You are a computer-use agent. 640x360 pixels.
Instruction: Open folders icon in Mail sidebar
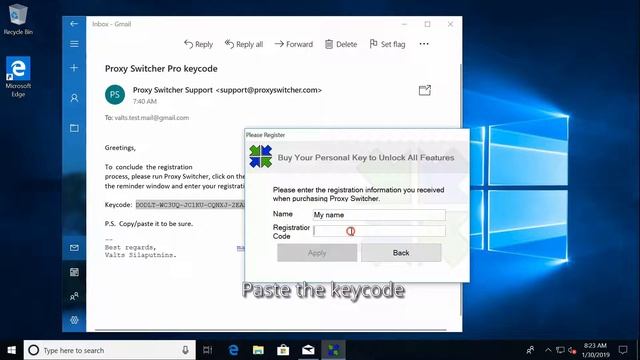point(74,128)
